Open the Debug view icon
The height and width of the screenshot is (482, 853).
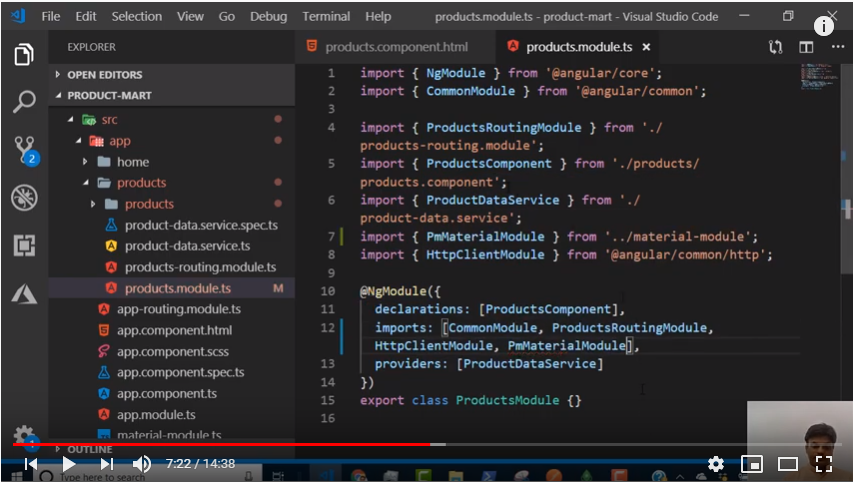pyautogui.click(x=24, y=197)
